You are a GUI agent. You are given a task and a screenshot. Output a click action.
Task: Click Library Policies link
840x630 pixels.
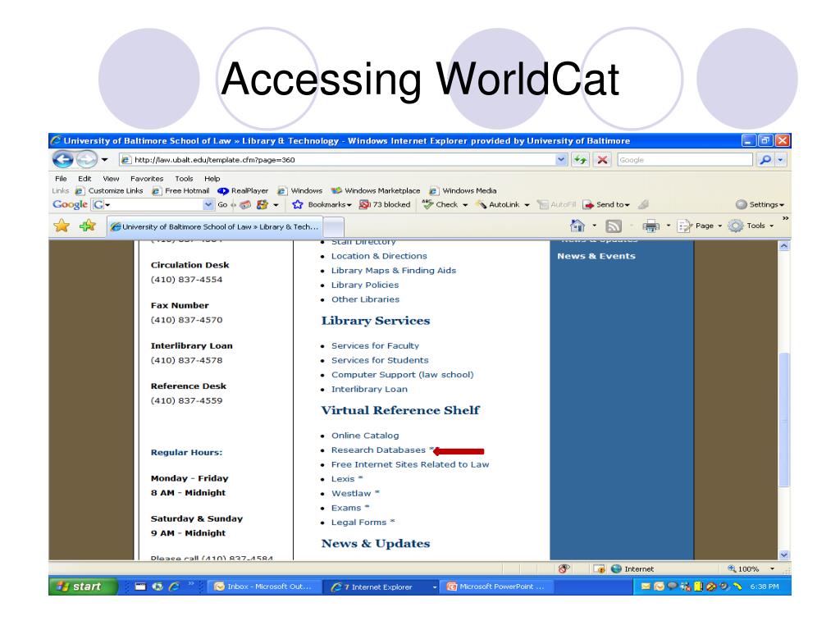[365, 285]
